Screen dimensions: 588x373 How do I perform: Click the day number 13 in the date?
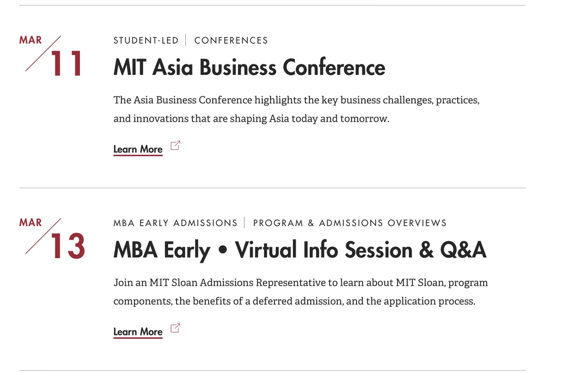(67, 246)
